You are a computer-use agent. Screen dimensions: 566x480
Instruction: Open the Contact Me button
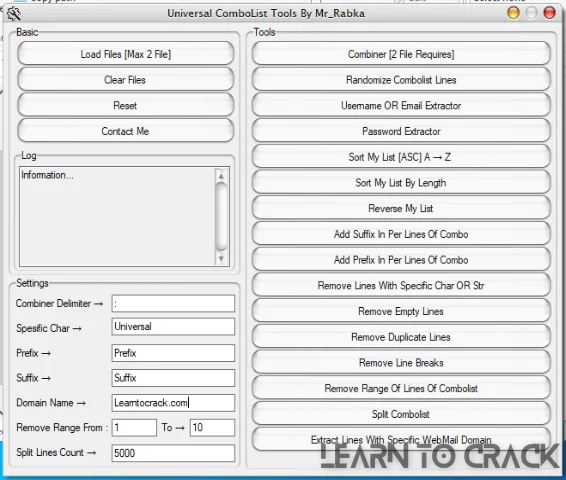[x=125, y=131]
